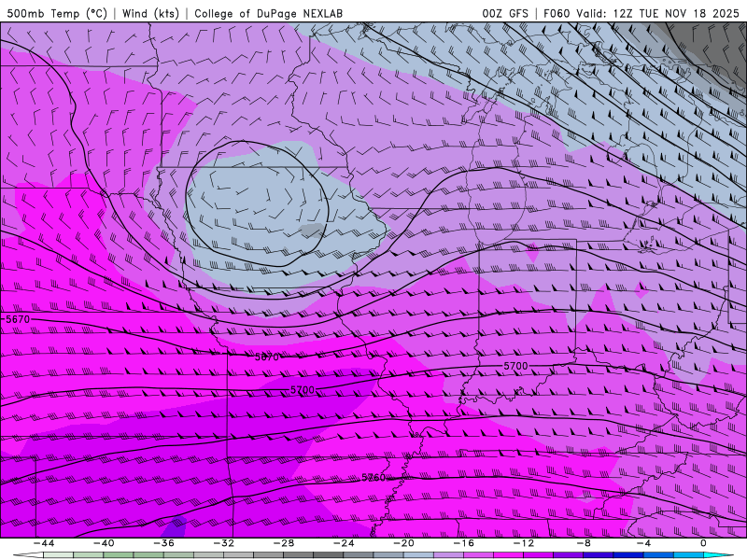Select "12Z TUE NOV 18 2025" valid time
Screen dimensions: 747x560
[x=676, y=13]
